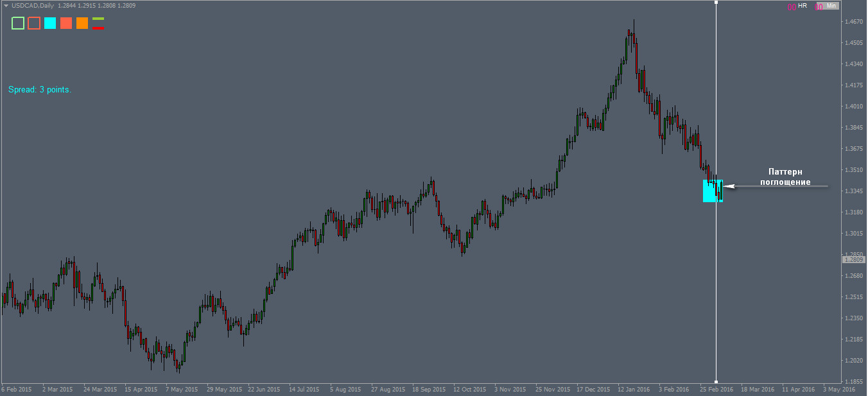
Task: Select the solid cyan square swatch
Action: [50, 23]
